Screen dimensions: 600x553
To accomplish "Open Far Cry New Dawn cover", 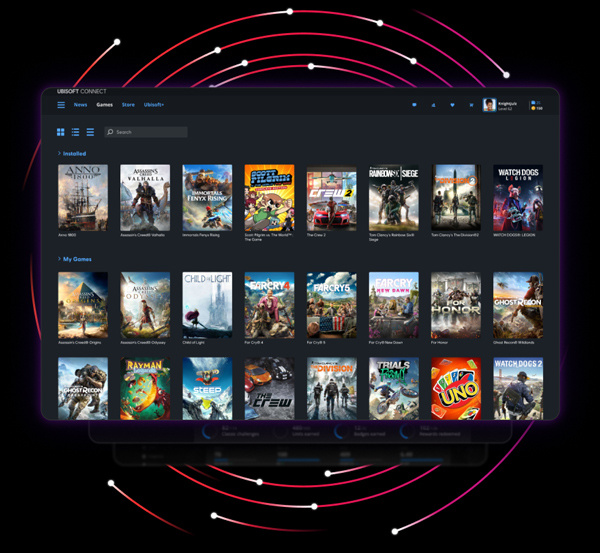I will coord(394,305).
